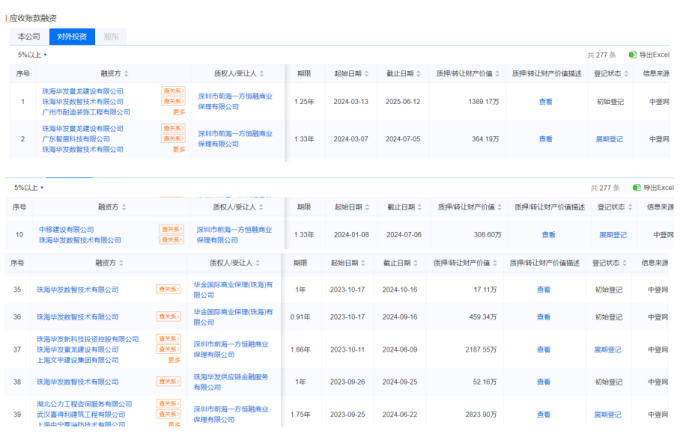The height and width of the screenshot is (435, 693).
Task: Expand 更多 in row 37 融资方 list
Action: [174, 360]
